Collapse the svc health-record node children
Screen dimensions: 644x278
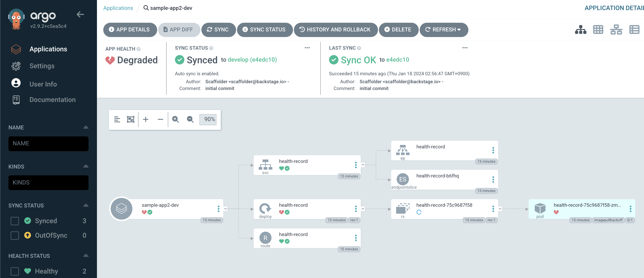tap(363, 165)
